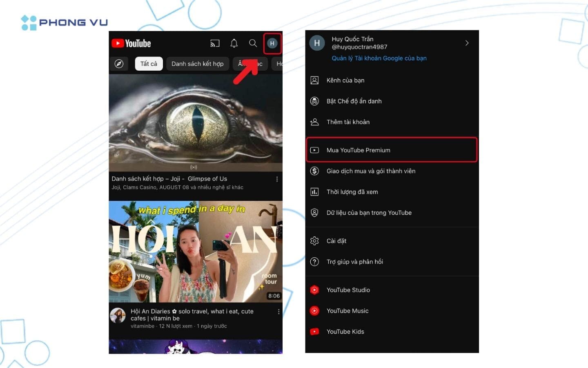588x368 pixels.
Task: Open options menu for the Hội An Diaries video
Action: pyautogui.click(x=278, y=312)
